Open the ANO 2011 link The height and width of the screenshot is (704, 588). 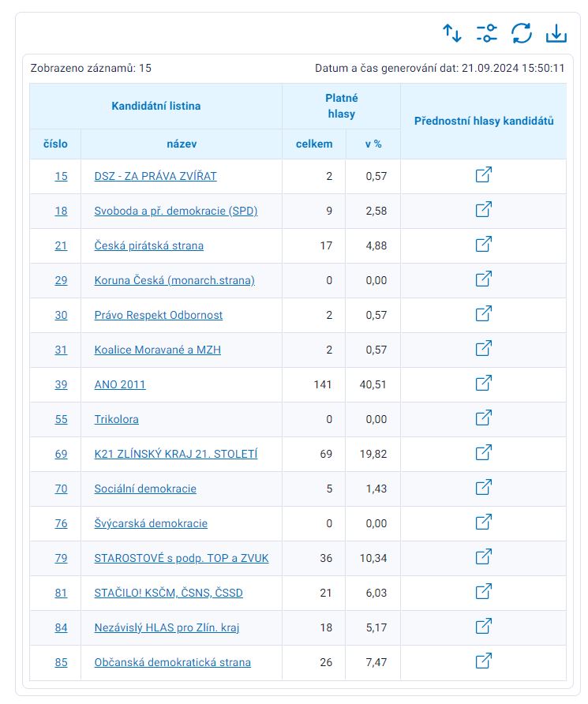click(120, 384)
